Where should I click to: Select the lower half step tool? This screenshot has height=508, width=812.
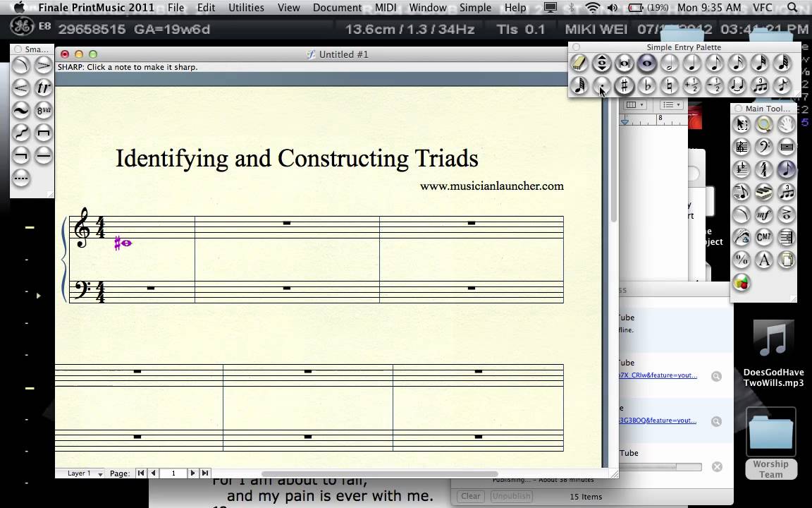coord(715,85)
